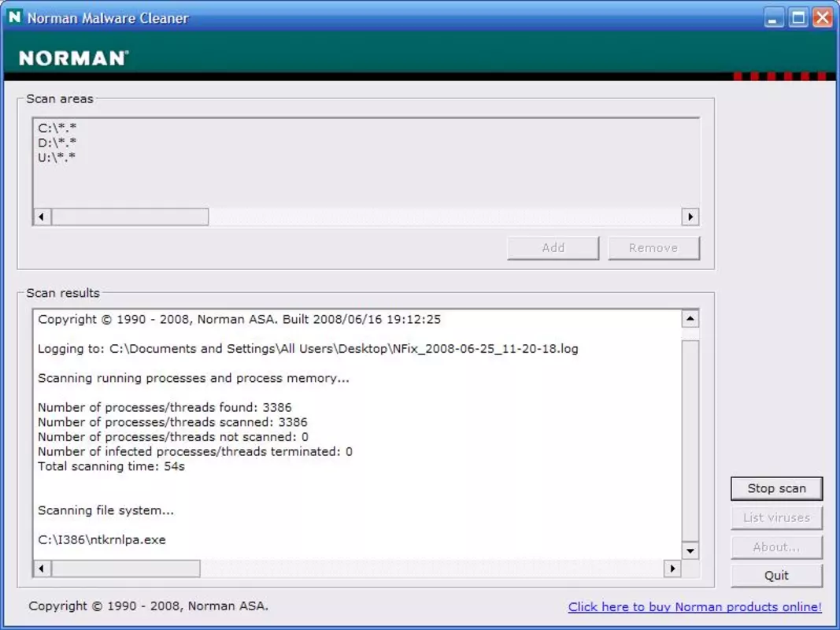Click the log file path line in results
840x630 pixels.
(x=308, y=349)
